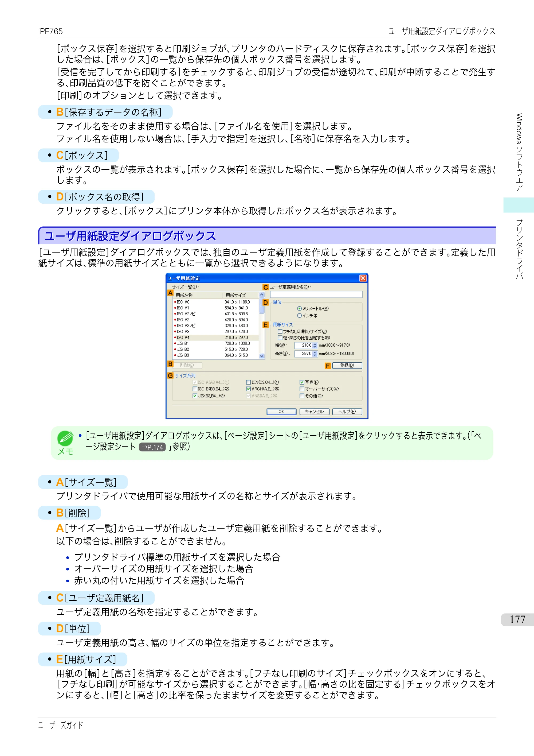Tick 幅・高さの比を固定する(R) checkbox

click(x=280, y=338)
